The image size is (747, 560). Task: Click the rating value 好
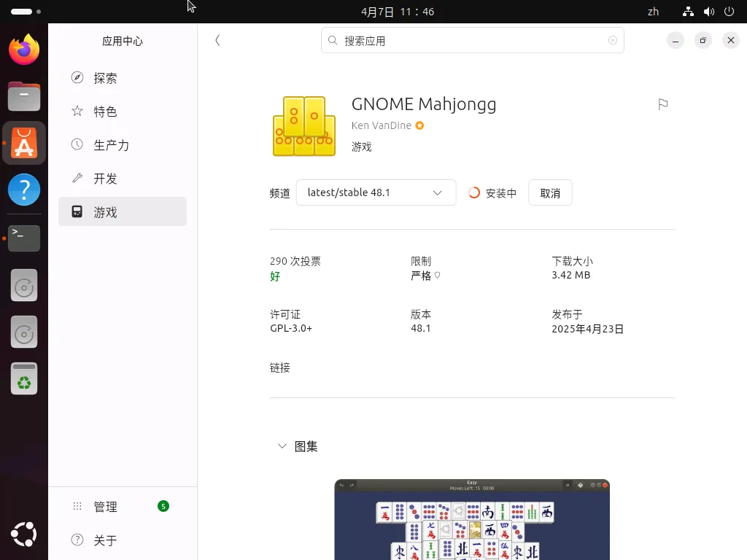pos(275,276)
